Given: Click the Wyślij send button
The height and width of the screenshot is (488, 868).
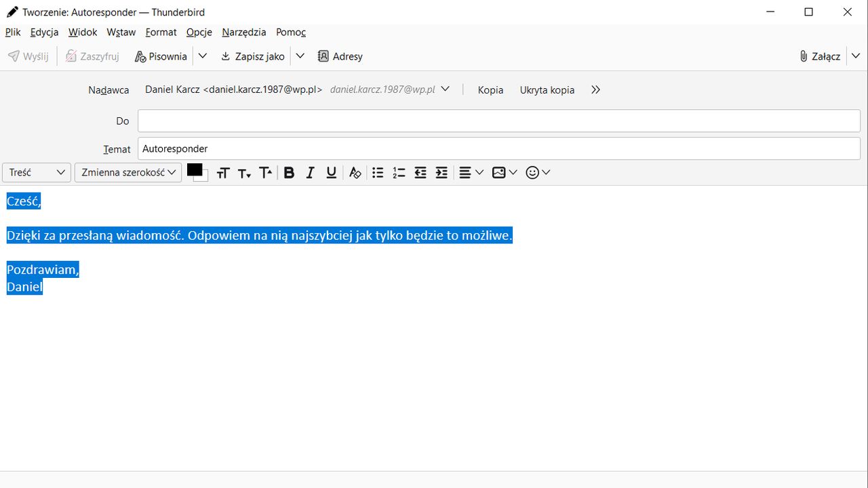Looking at the screenshot, I should tap(28, 56).
